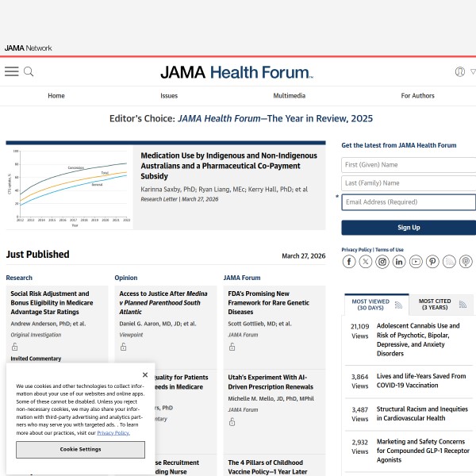
Task: Open the Issues navigation menu item
Action: 169,95
